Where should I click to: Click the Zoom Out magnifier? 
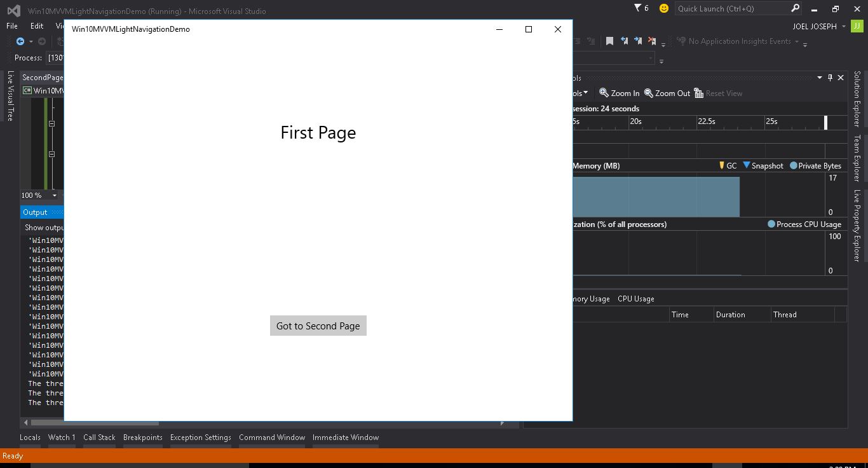667,93
